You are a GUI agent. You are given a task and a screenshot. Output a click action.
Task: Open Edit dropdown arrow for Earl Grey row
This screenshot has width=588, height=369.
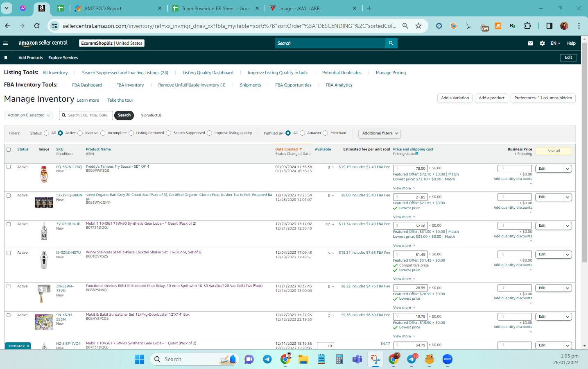pyautogui.click(x=568, y=197)
